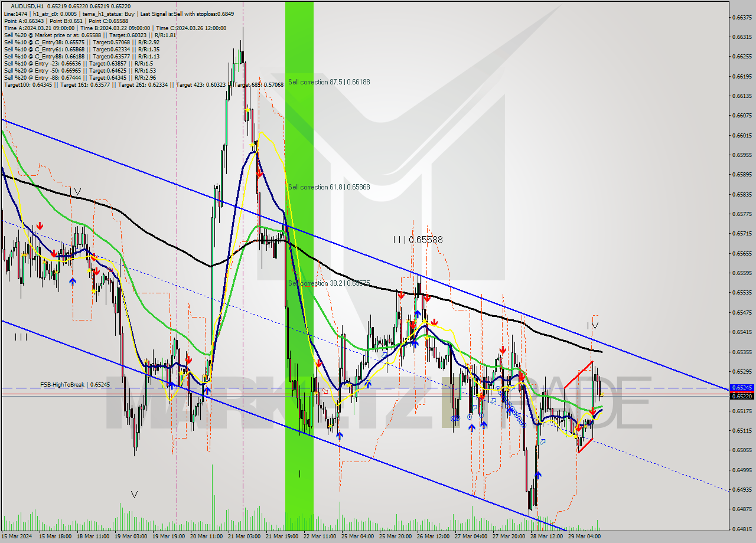Click the '25 Mar 20:00' time label
Viewport: 756px width, 543px height.
click(x=396, y=537)
